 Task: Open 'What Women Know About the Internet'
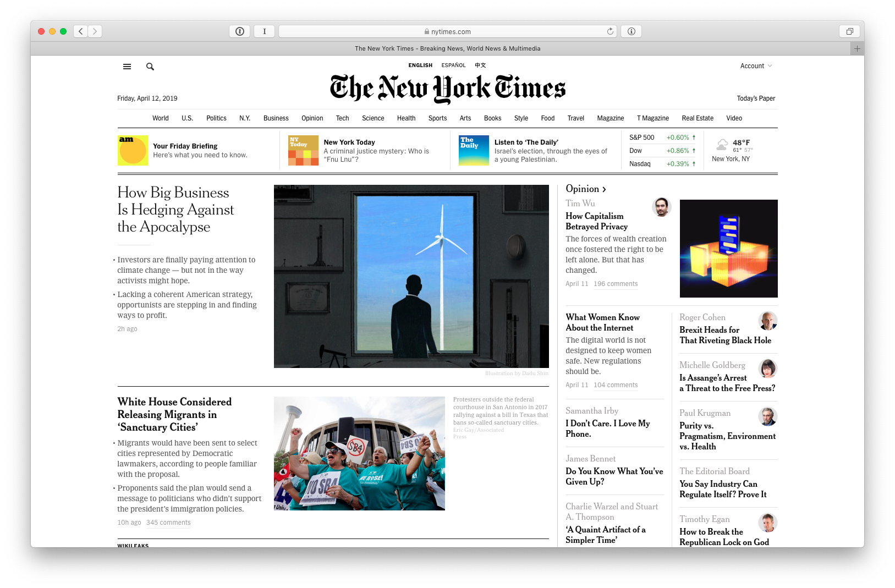click(602, 322)
